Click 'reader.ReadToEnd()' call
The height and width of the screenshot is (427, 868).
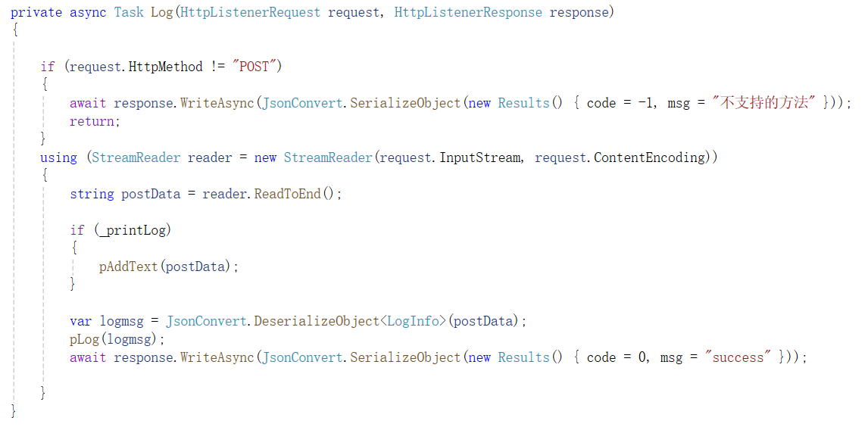pos(268,194)
